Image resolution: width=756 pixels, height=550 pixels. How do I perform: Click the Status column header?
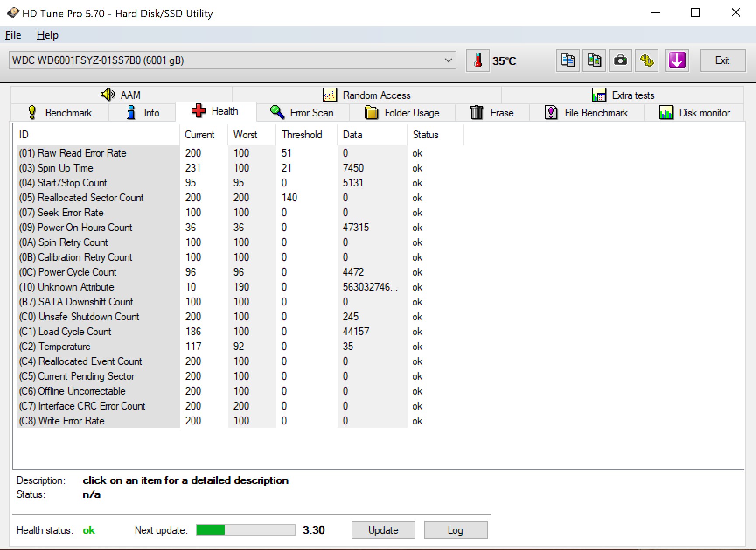point(435,135)
